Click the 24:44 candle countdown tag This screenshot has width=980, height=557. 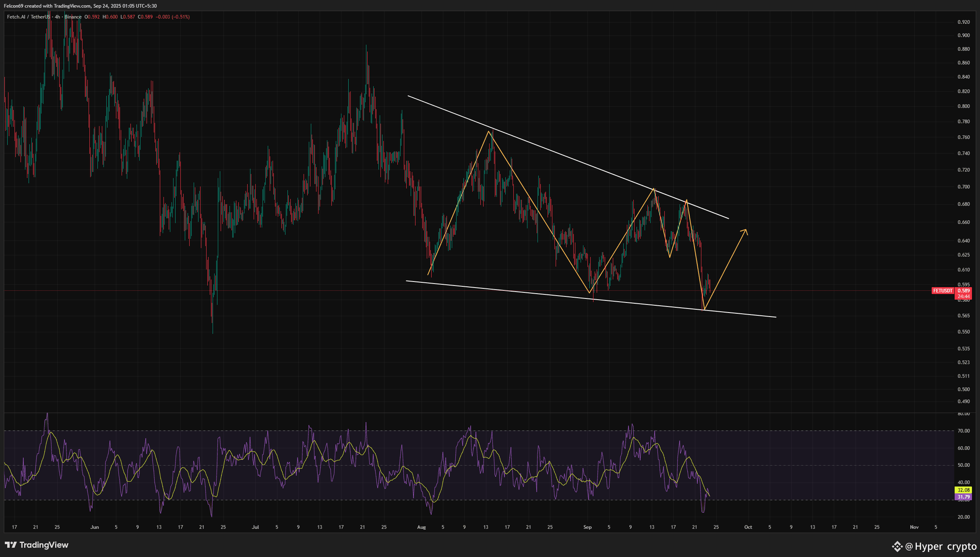point(963,296)
